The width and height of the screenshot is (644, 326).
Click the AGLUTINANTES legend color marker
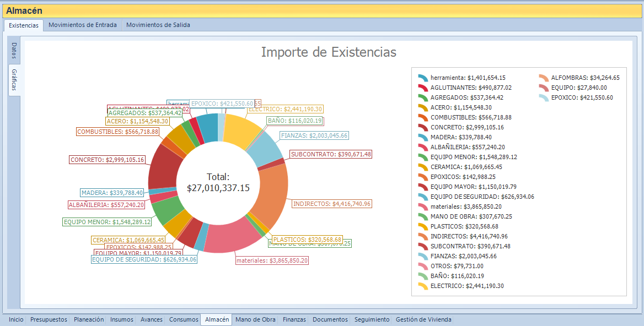pos(423,88)
